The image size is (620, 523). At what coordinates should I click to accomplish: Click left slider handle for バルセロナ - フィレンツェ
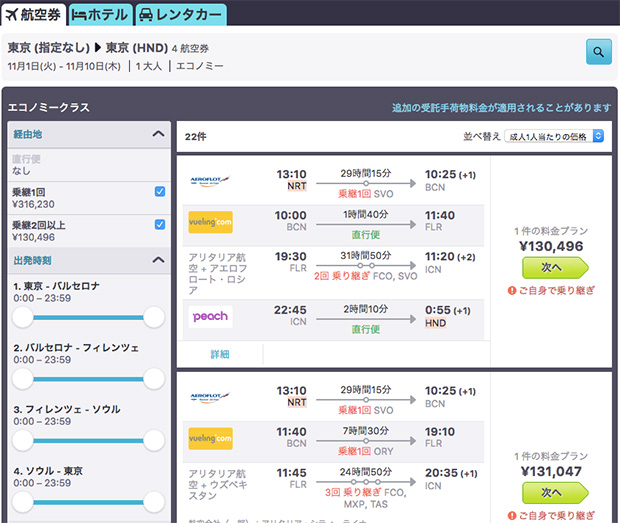pos(23,379)
